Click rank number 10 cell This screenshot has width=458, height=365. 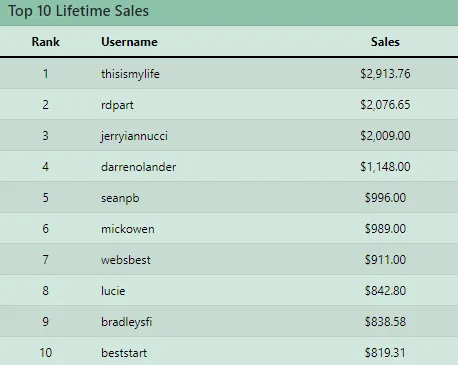click(x=46, y=353)
